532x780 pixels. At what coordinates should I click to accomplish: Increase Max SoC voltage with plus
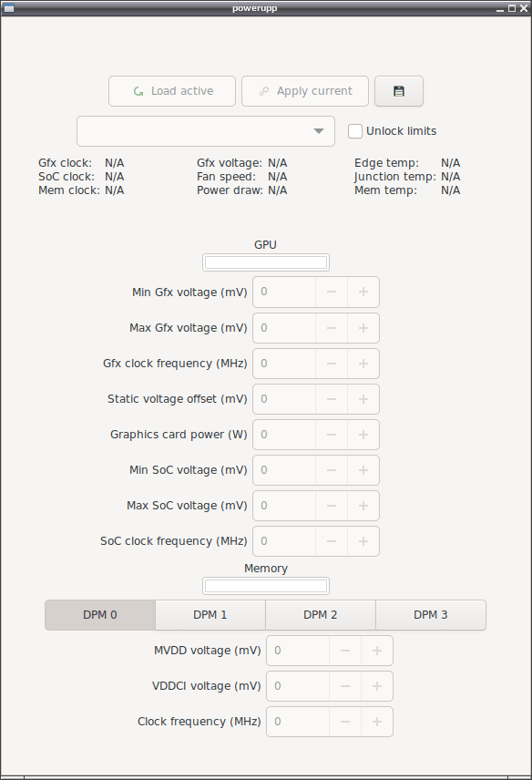click(x=363, y=506)
